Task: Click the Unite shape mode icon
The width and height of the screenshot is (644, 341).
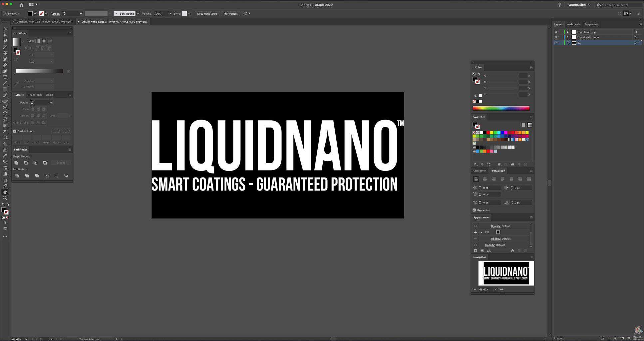Action: (x=16, y=163)
